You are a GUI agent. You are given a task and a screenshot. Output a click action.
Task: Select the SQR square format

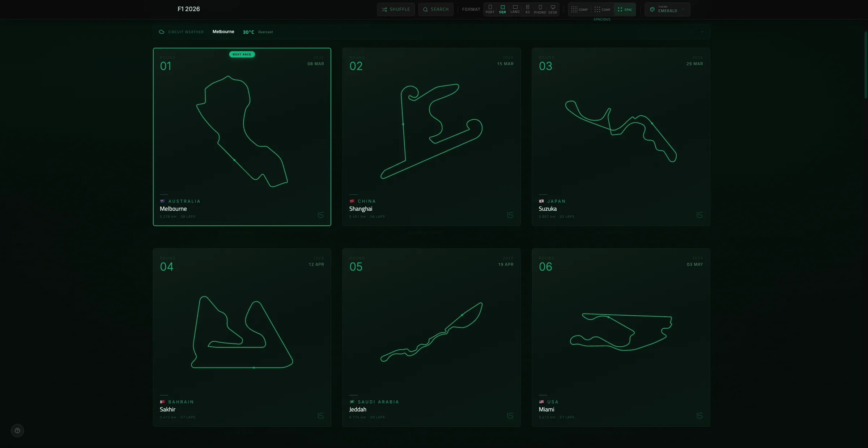(502, 9)
